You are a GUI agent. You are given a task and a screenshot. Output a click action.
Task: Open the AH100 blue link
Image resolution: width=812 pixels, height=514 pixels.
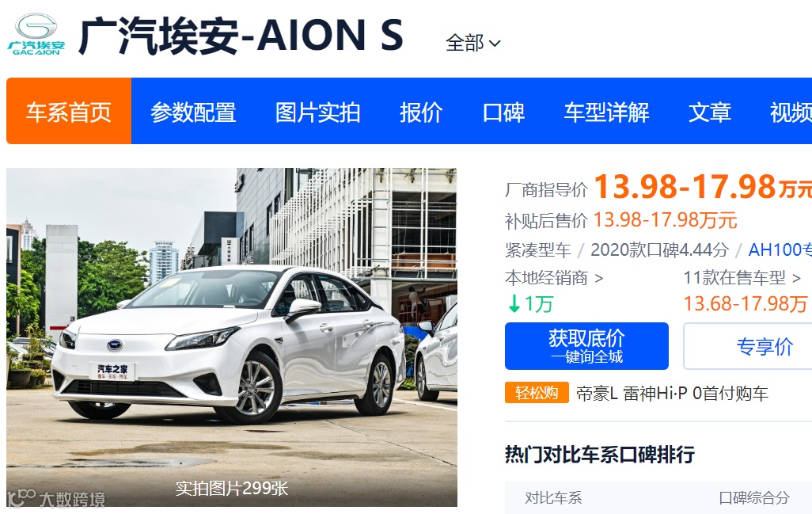(780, 249)
